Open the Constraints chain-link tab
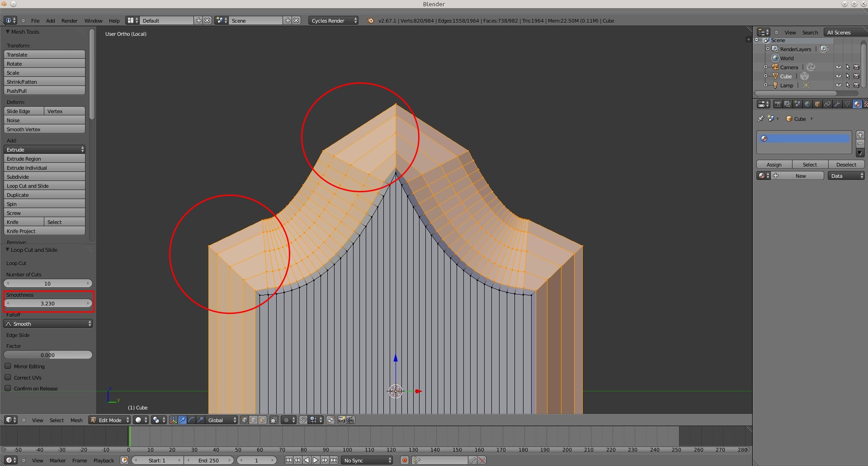 coord(827,104)
